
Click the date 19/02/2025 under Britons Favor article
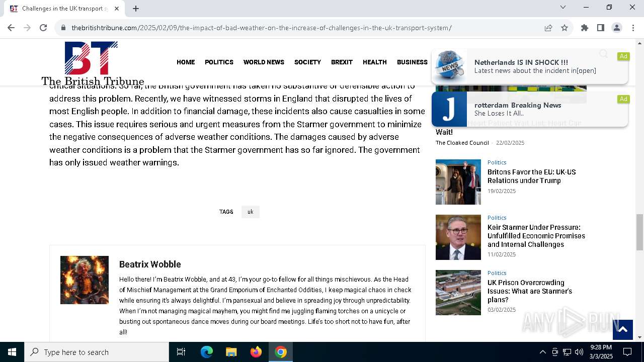[502, 191]
